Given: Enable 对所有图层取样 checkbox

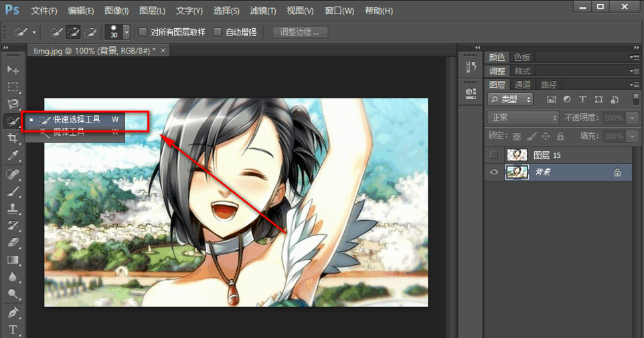Looking at the screenshot, I should point(143,32).
